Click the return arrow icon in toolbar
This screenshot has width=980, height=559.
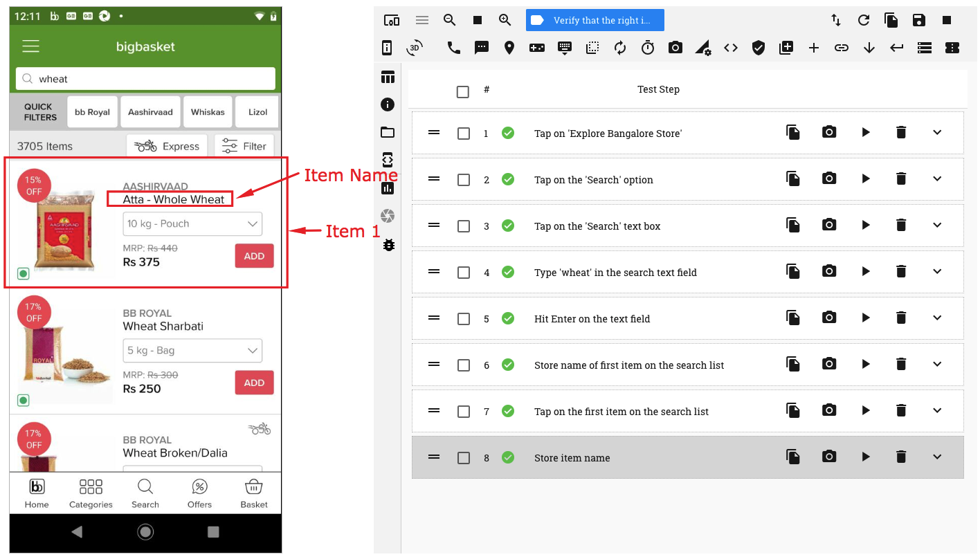[x=897, y=48]
